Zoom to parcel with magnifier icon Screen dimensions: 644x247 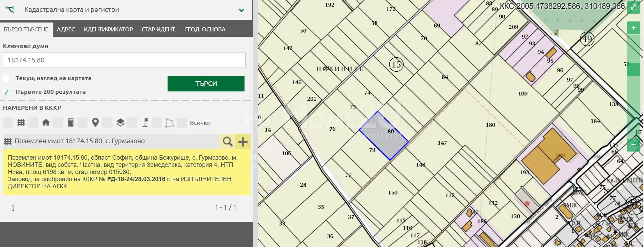click(227, 141)
